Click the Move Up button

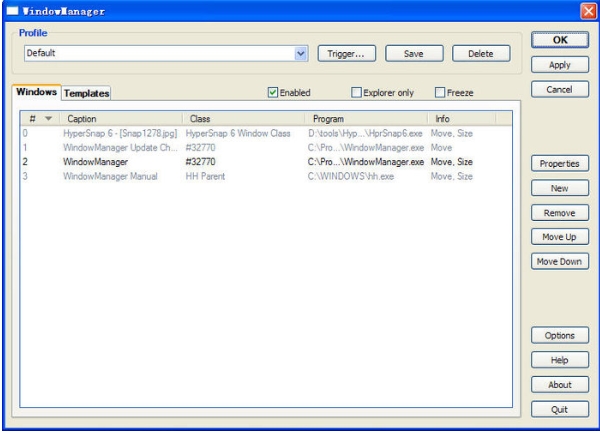tap(560, 237)
